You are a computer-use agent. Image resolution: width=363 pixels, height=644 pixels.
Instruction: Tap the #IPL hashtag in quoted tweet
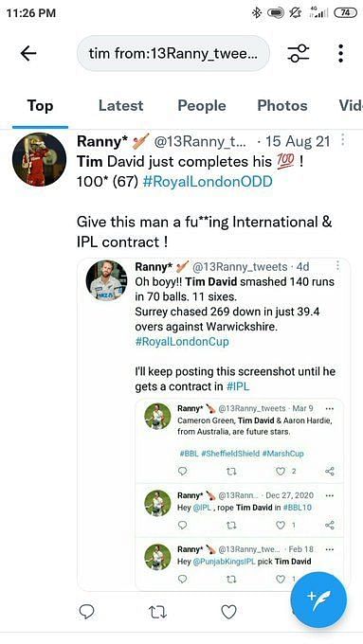(238, 386)
